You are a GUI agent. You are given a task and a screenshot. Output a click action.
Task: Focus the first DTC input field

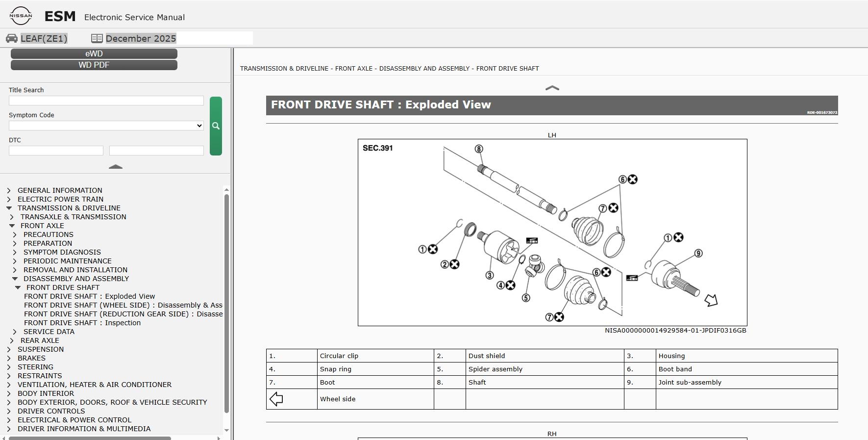56,151
